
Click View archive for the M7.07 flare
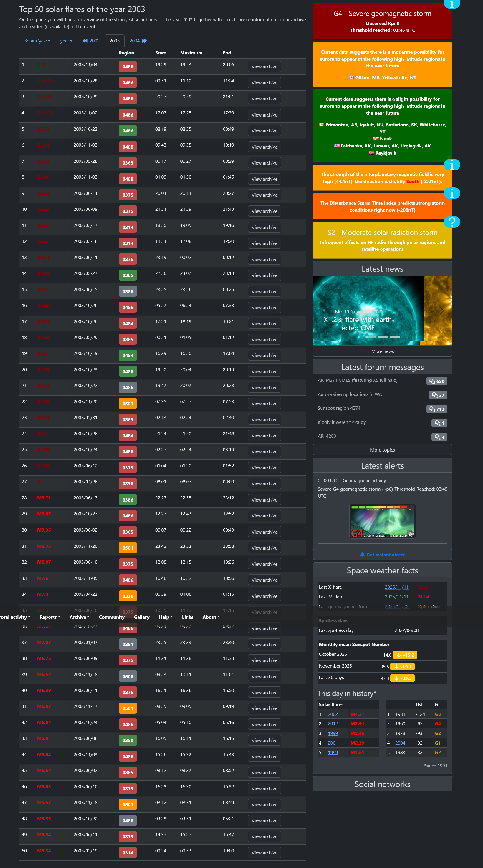click(264, 644)
